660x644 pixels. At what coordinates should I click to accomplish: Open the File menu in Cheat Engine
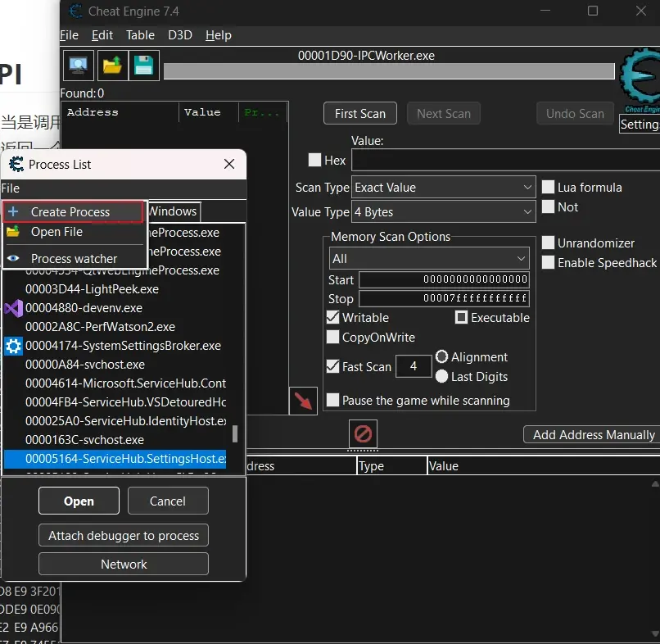pyautogui.click(x=69, y=35)
